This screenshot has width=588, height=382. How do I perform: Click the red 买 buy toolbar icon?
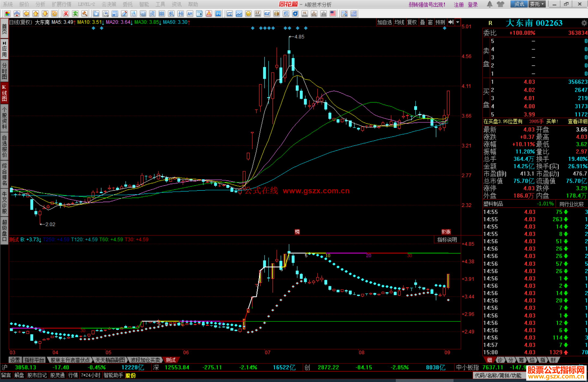[66, 14]
